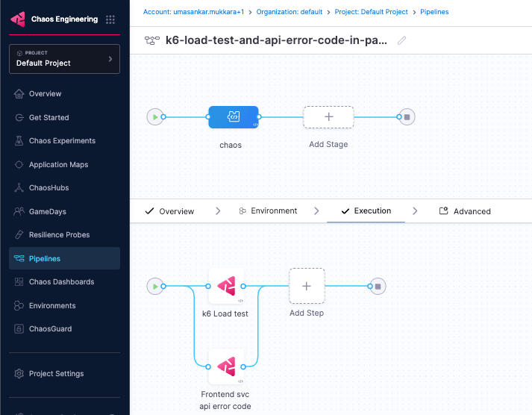Click the Project Settings gear icon

pyautogui.click(x=19, y=374)
